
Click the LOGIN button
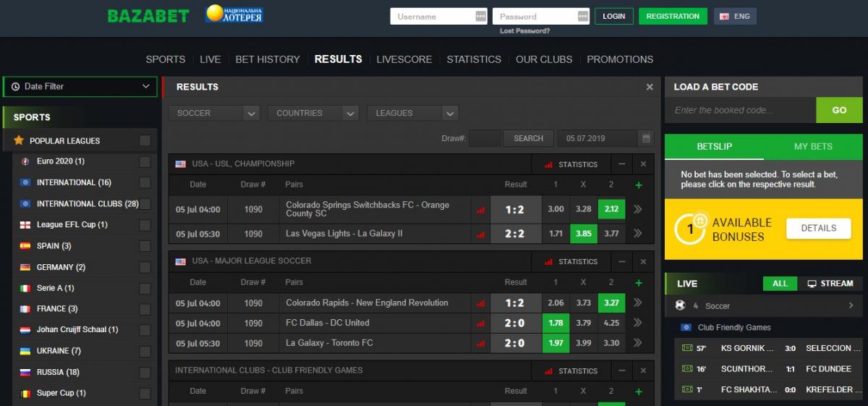click(x=614, y=16)
